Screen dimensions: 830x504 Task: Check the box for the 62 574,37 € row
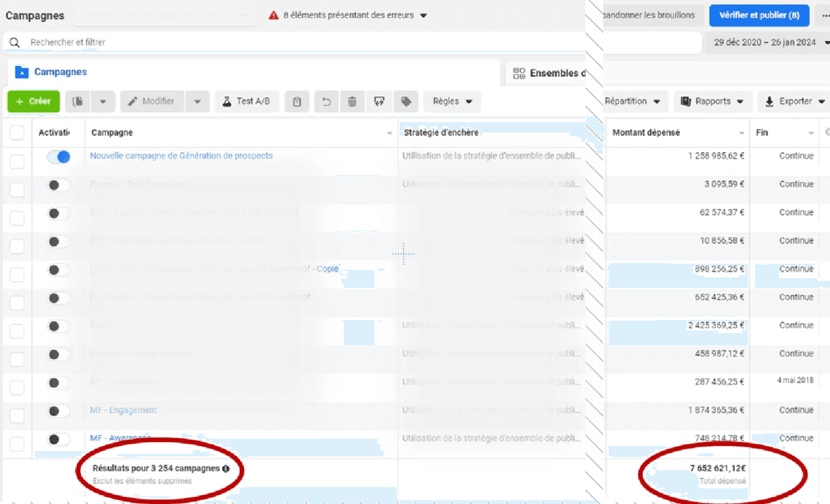(17, 217)
